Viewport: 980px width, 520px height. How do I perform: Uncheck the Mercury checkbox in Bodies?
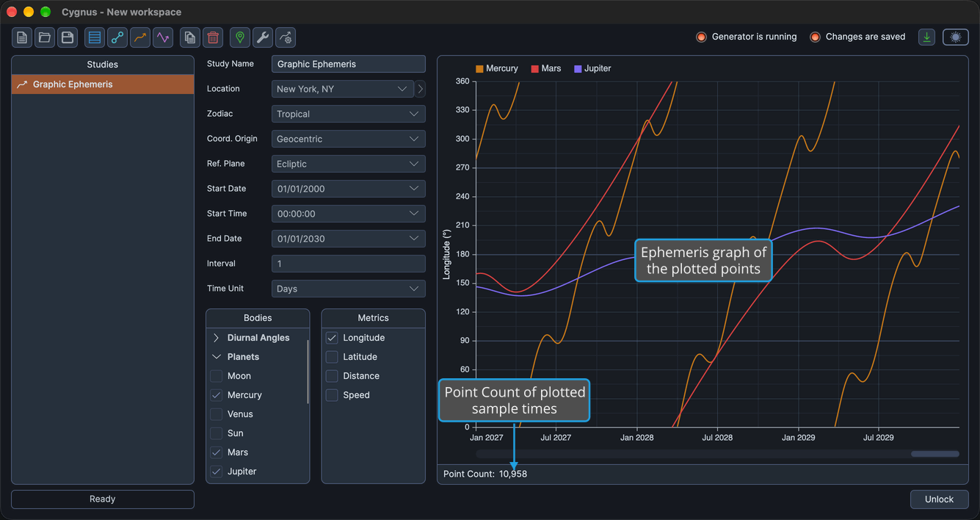[217, 395]
